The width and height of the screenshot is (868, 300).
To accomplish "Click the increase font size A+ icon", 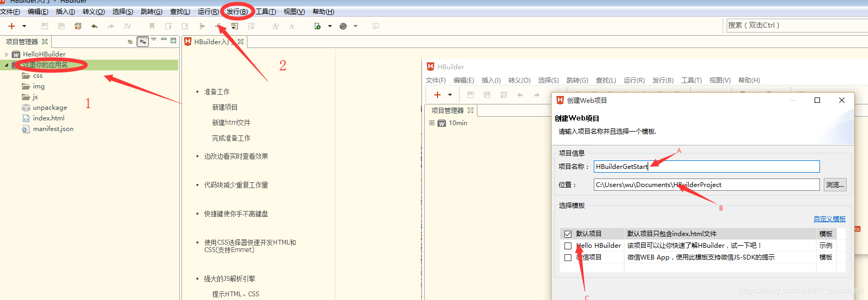I will (x=276, y=26).
